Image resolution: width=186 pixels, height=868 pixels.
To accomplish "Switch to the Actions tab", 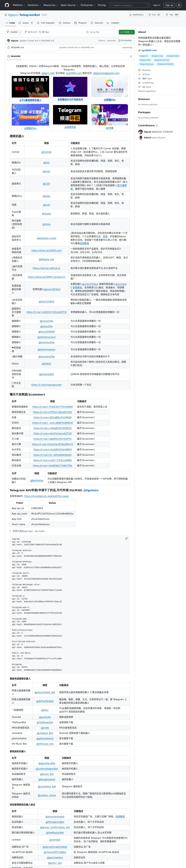I will point(64,23).
